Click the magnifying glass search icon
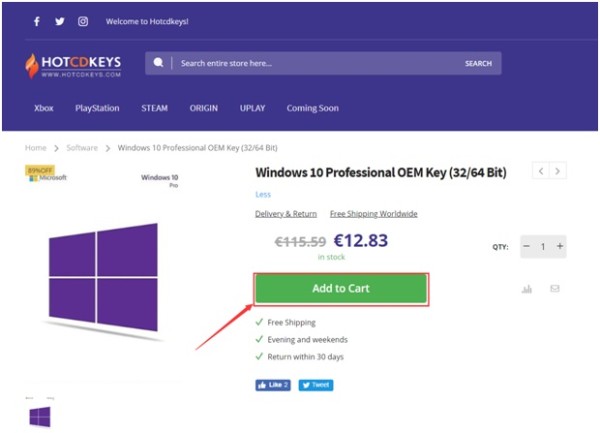Image resolution: width=600 pixels, height=433 pixels. (x=158, y=63)
